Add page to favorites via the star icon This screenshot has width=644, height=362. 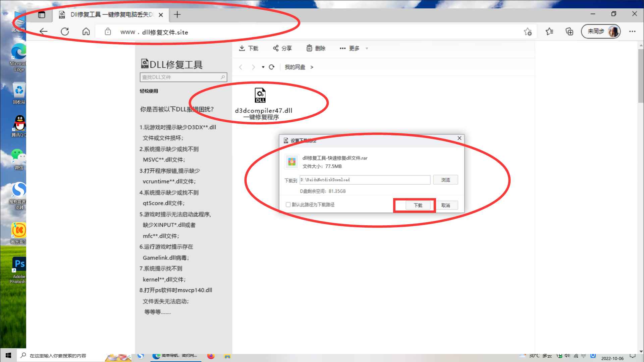tap(528, 32)
